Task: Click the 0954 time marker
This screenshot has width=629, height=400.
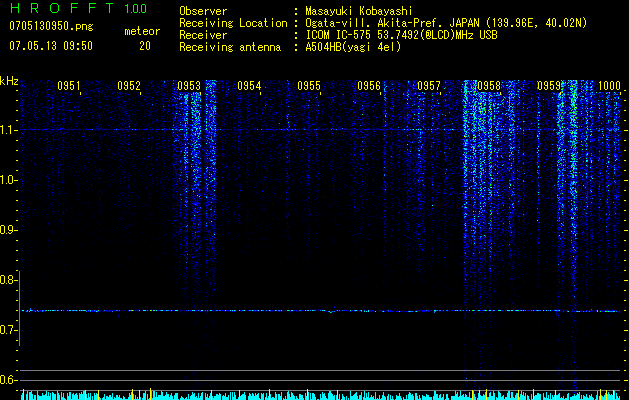Action: pyautogui.click(x=249, y=86)
